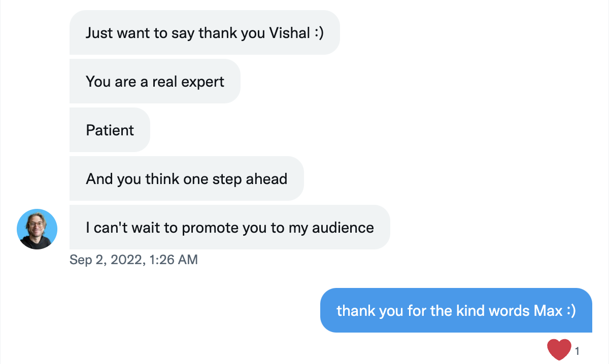Click the "You are a real expert" message bubble
The width and height of the screenshot is (609, 364).
tap(155, 82)
